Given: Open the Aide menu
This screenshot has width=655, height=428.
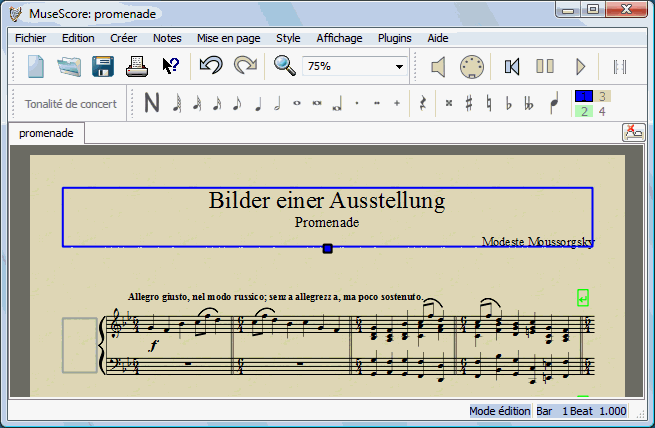Looking at the screenshot, I should coord(438,38).
